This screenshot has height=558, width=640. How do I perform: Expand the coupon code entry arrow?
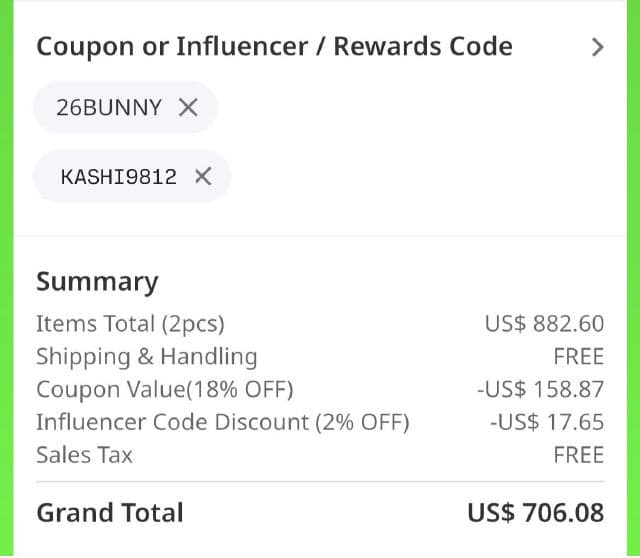[x=597, y=47]
